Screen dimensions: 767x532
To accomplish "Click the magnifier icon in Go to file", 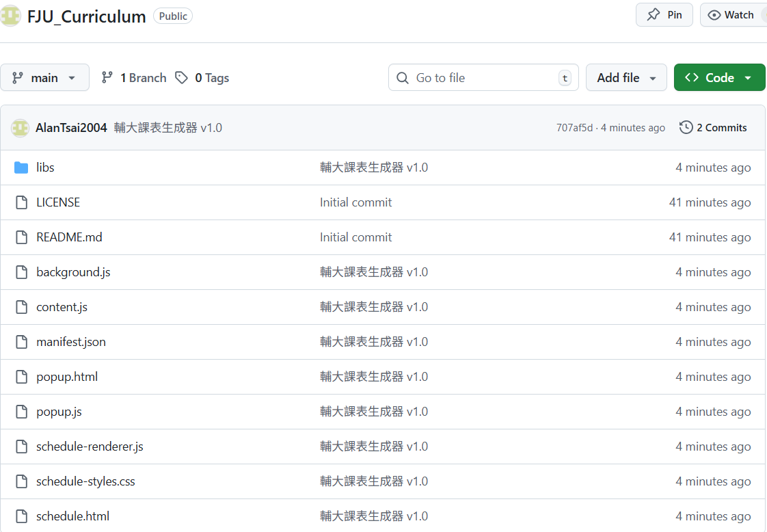I will pos(402,78).
